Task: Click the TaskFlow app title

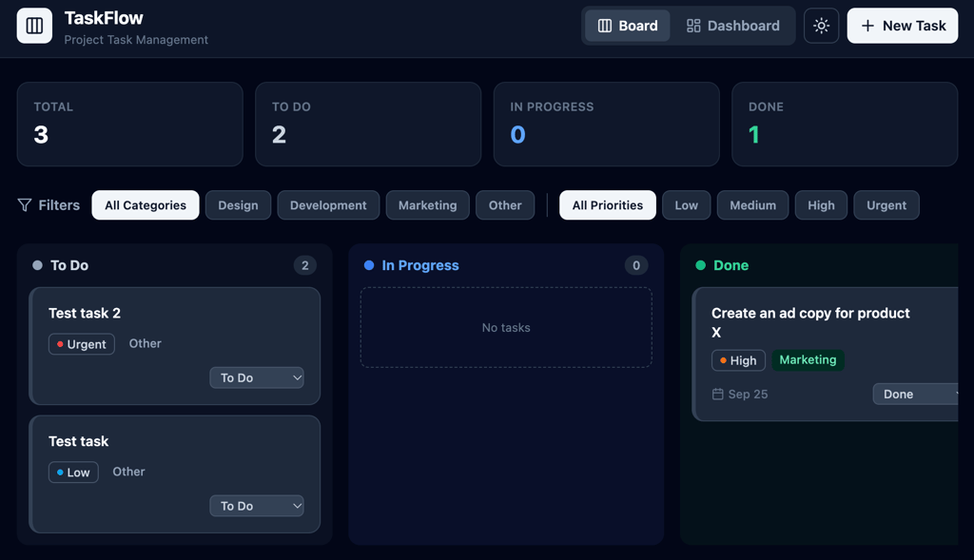Action: [104, 18]
